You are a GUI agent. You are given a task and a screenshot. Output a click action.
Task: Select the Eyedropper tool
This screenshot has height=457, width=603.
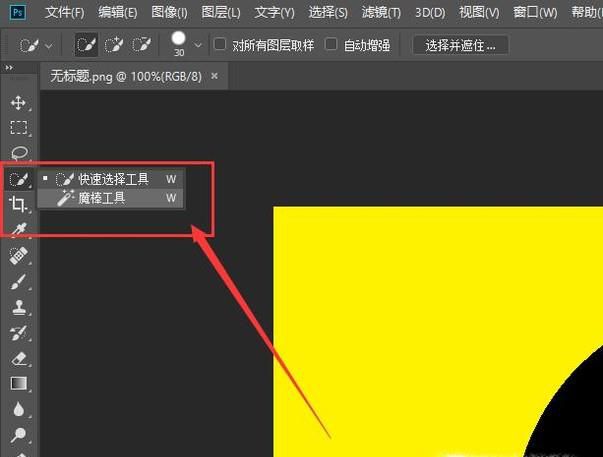19,229
